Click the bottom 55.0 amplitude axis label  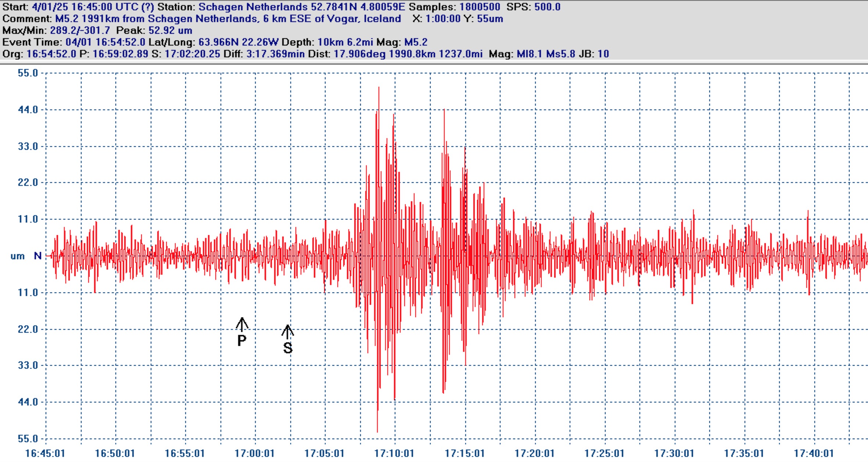point(28,439)
